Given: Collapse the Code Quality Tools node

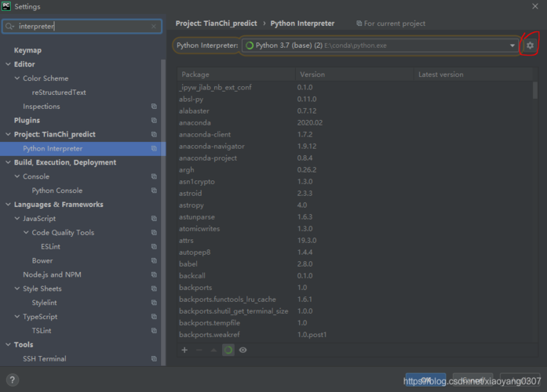Looking at the screenshot, I should (26, 233).
